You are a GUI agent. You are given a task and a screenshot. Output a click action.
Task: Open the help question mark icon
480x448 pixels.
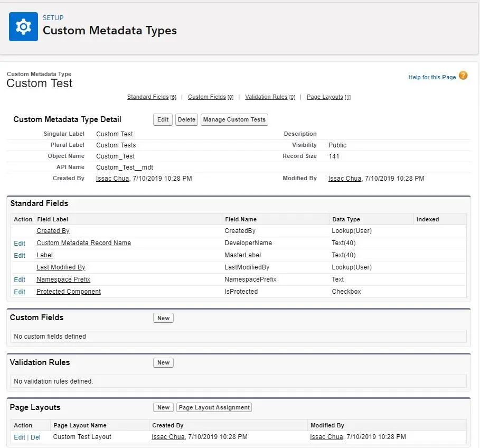coord(463,76)
